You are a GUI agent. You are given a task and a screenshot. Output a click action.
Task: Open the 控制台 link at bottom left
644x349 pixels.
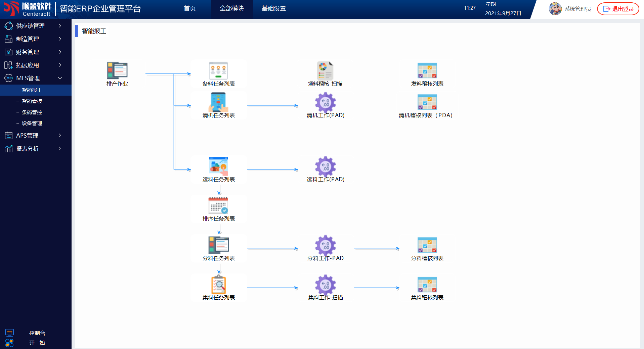pos(37,333)
